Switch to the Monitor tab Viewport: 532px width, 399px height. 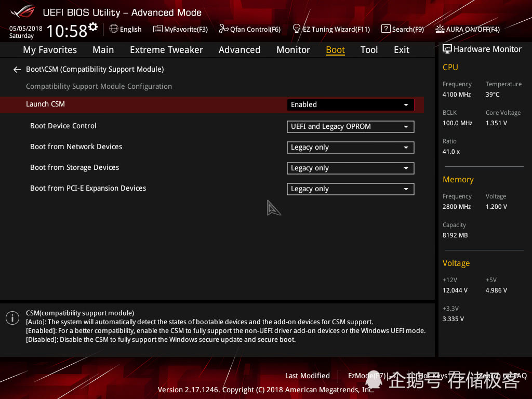coord(293,49)
